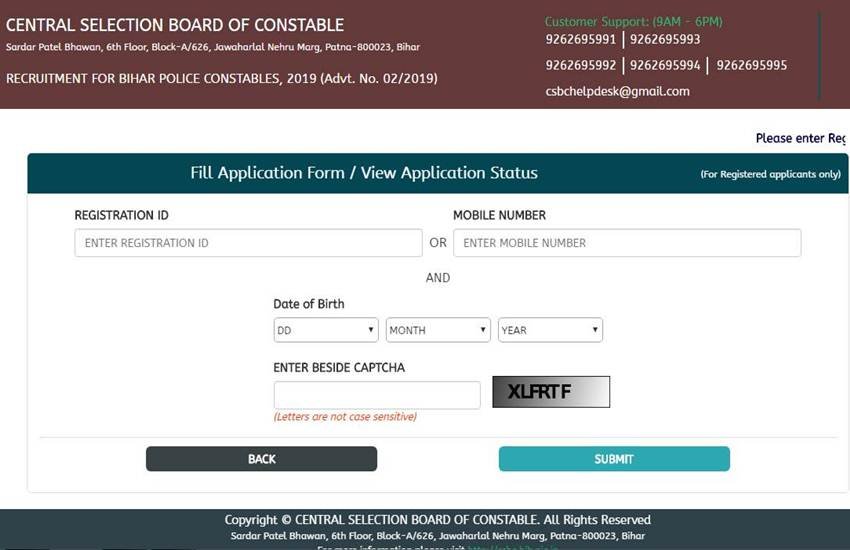Click the csbchelpdesk@gmail.com email address
Screen dimensions: 850x550
point(617,91)
